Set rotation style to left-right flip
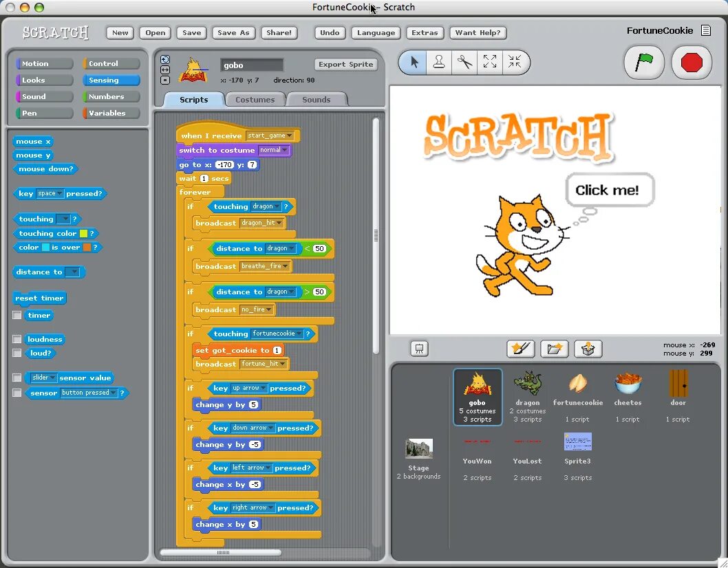Image resolution: width=728 pixels, height=568 pixels. pos(165,69)
